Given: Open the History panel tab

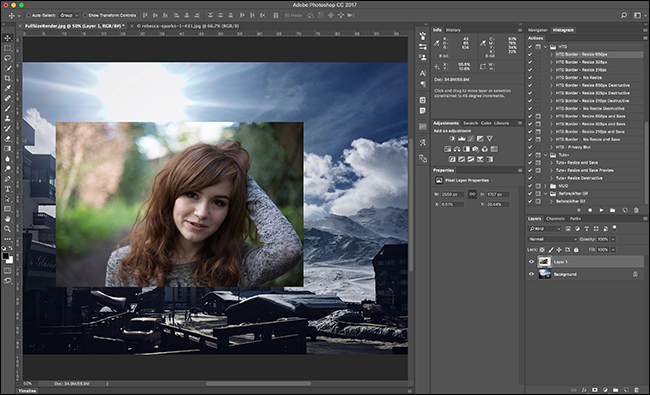Looking at the screenshot, I should pos(453,30).
